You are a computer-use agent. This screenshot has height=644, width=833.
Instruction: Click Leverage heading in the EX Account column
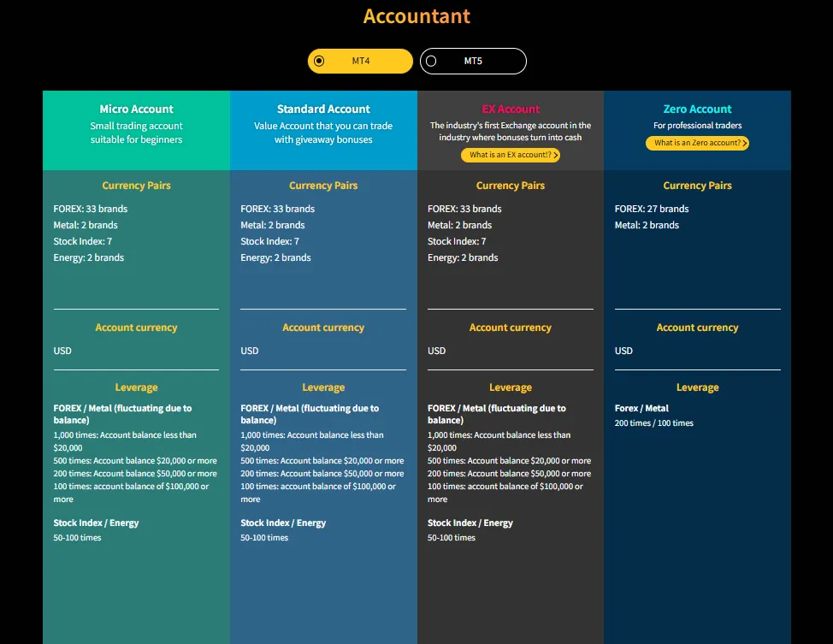pos(511,387)
